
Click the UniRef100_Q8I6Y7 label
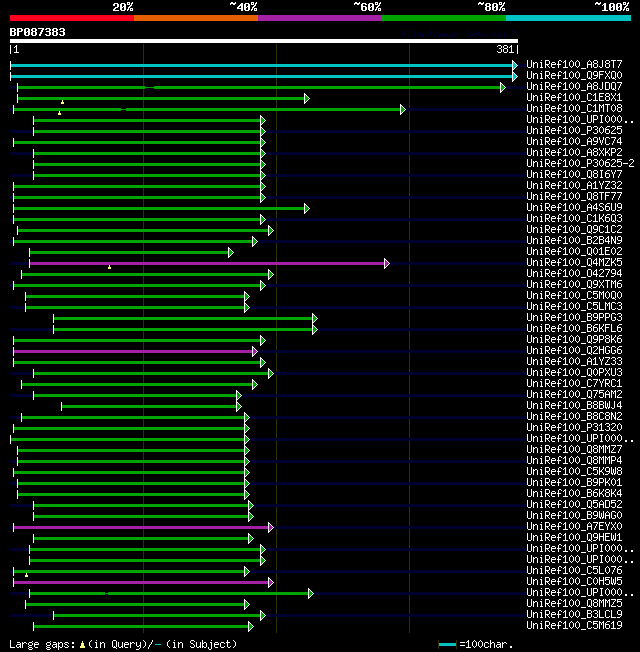pyautogui.click(x=574, y=174)
